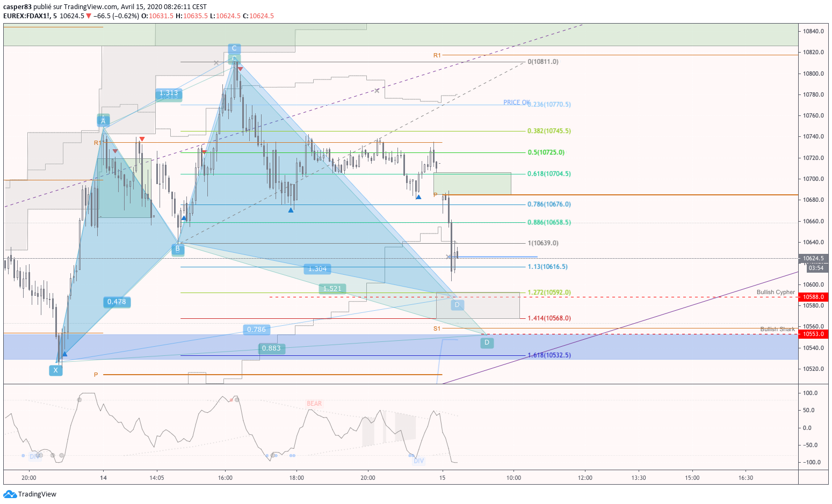Click the 10840.0 price axis label
832x504 pixels.
pos(813,31)
